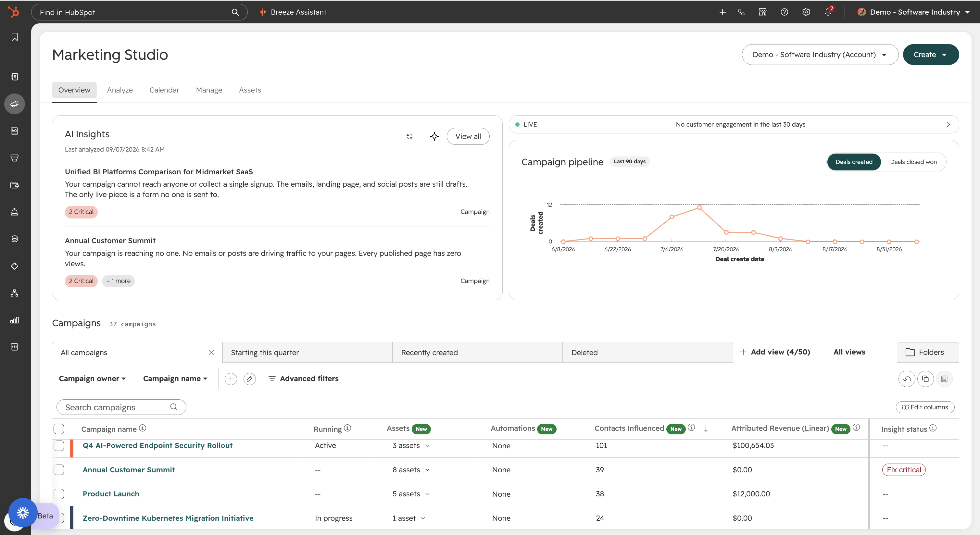Open the reporting bar chart sidebar icon
The image size is (980, 535).
click(x=15, y=320)
